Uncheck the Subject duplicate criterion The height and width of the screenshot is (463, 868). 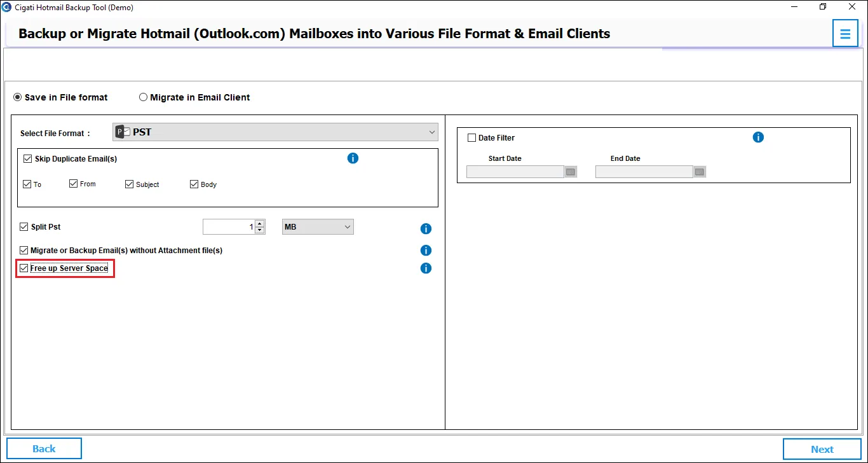tap(130, 184)
